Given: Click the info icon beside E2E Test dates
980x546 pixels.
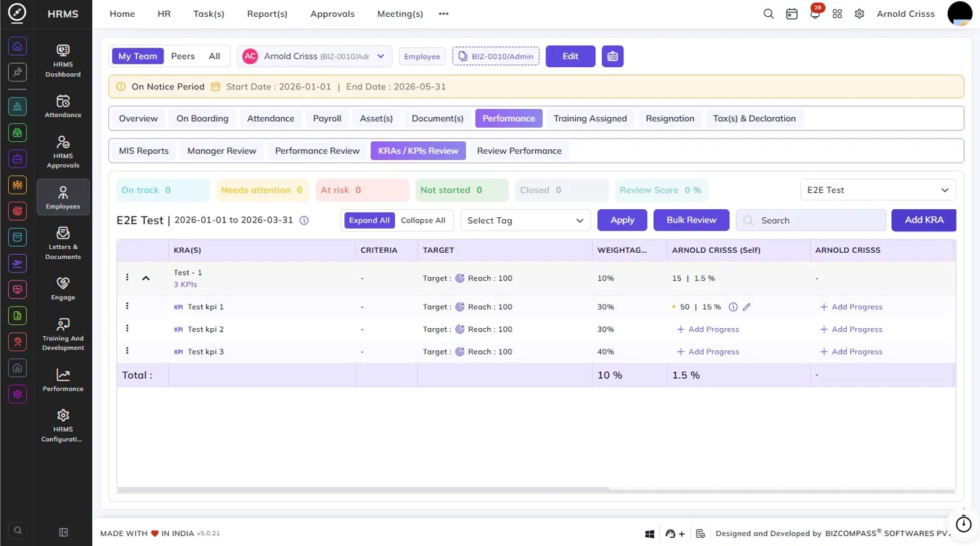Looking at the screenshot, I should click(x=304, y=220).
